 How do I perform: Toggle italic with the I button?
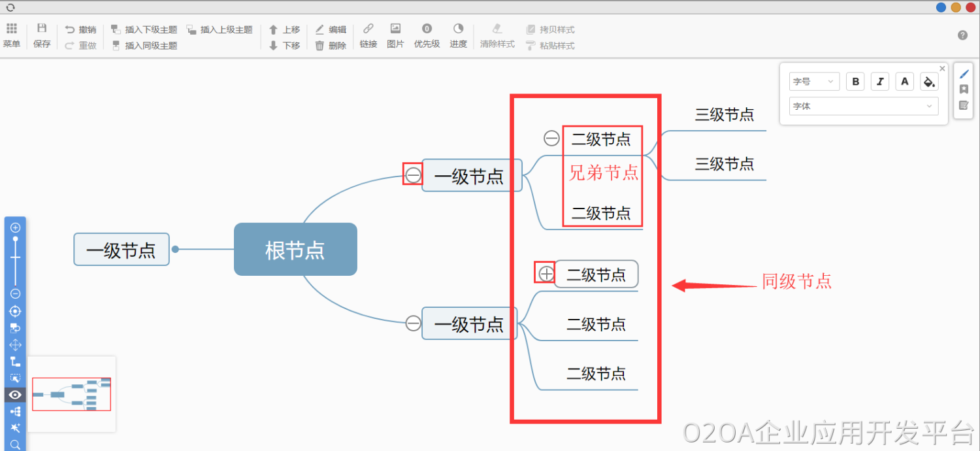(x=880, y=82)
